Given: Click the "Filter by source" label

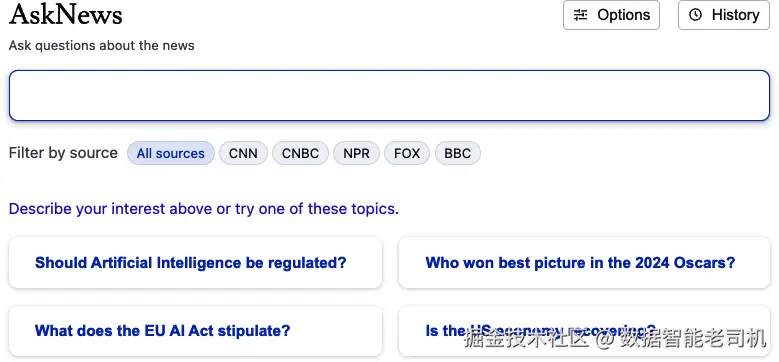Looking at the screenshot, I should coord(63,153).
